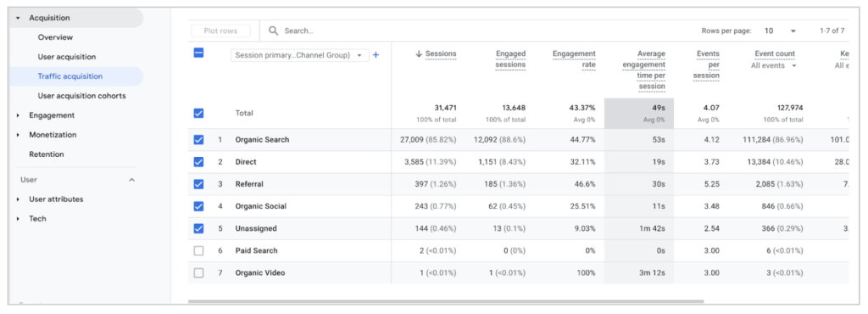The width and height of the screenshot is (868, 314).
Task: Click total engagement rate 43.37%
Action: [x=583, y=108]
